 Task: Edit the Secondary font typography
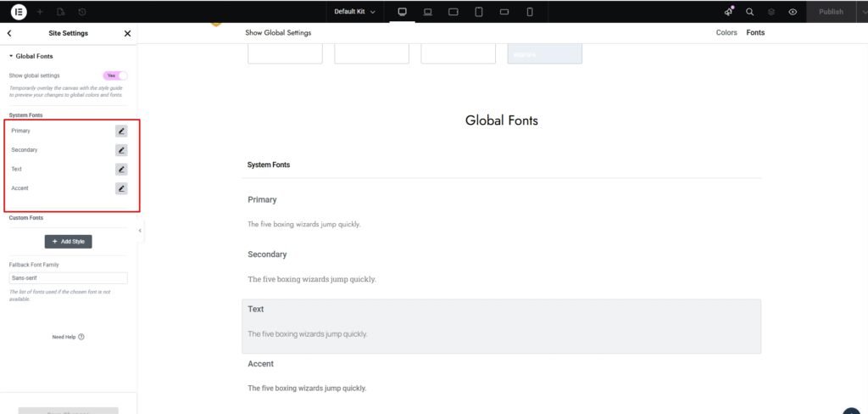pyautogui.click(x=121, y=150)
